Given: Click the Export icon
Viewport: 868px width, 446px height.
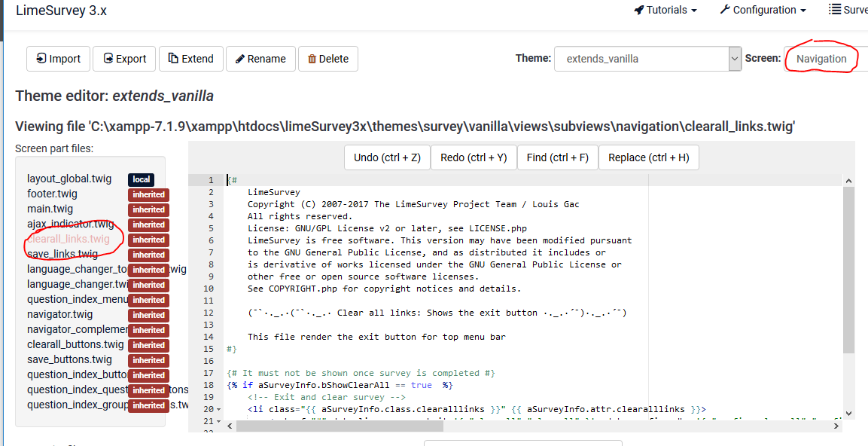Looking at the screenshot, I should (x=108, y=58).
